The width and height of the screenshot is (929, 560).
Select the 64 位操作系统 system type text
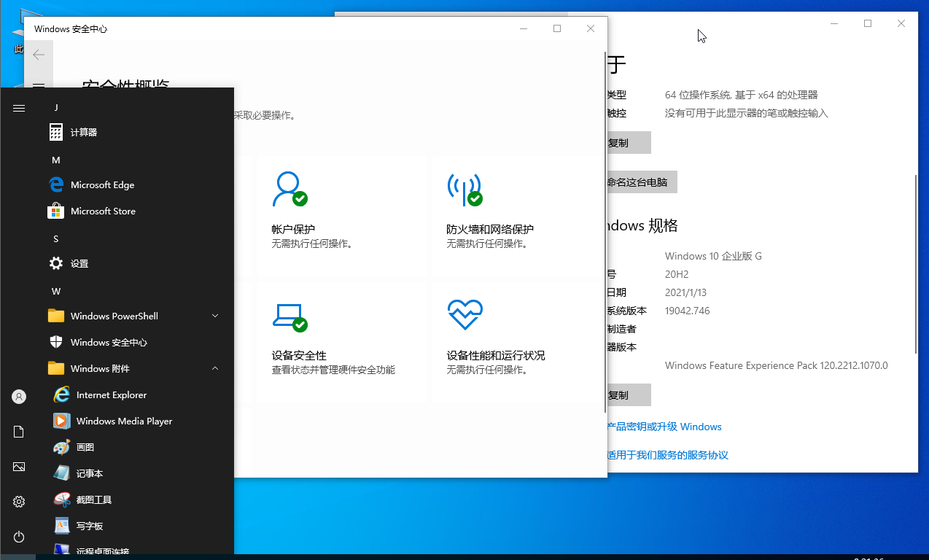click(x=742, y=95)
